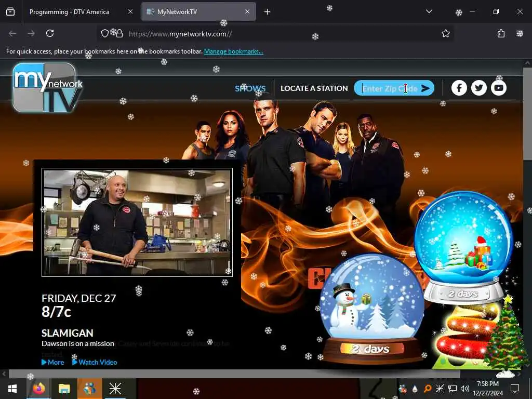This screenshot has height=399, width=532.
Task: Bookmark this page with the star icon
Action: (x=445, y=33)
